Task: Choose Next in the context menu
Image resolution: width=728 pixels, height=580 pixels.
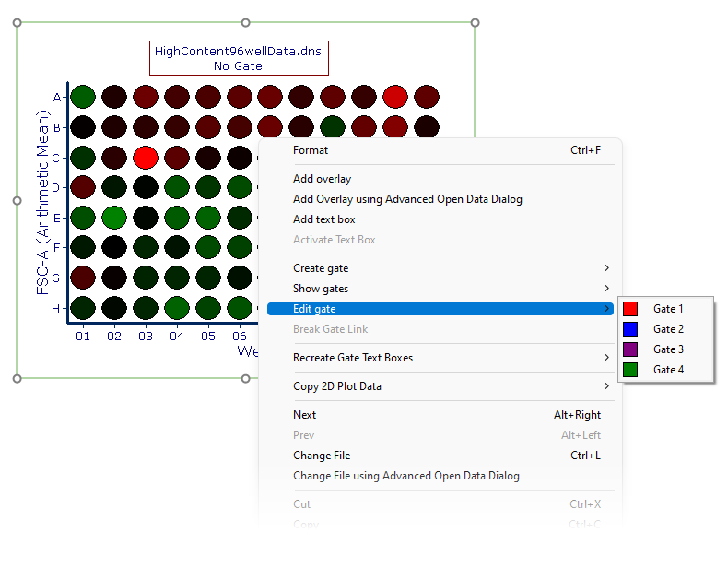Action: tap(440, 415)
